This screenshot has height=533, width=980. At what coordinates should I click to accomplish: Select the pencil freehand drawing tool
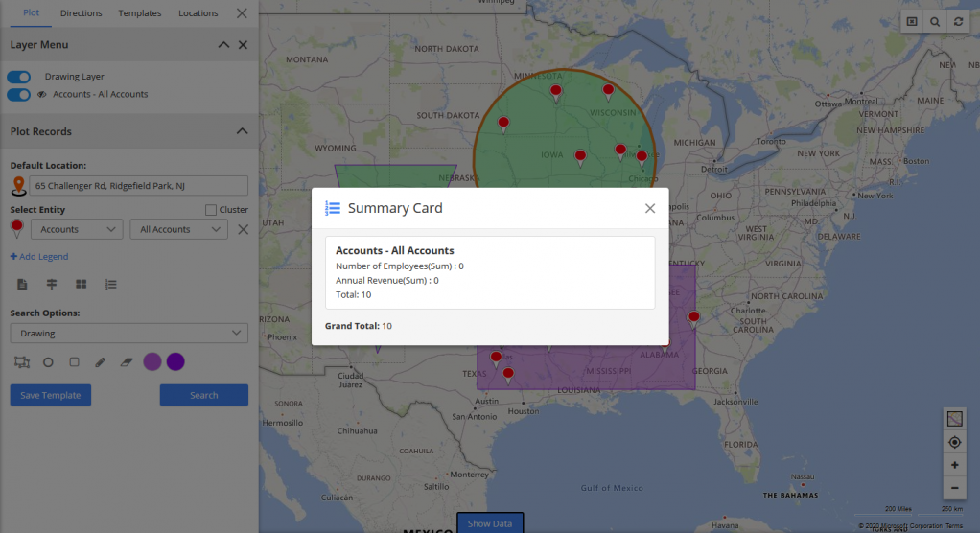point(100,362)
